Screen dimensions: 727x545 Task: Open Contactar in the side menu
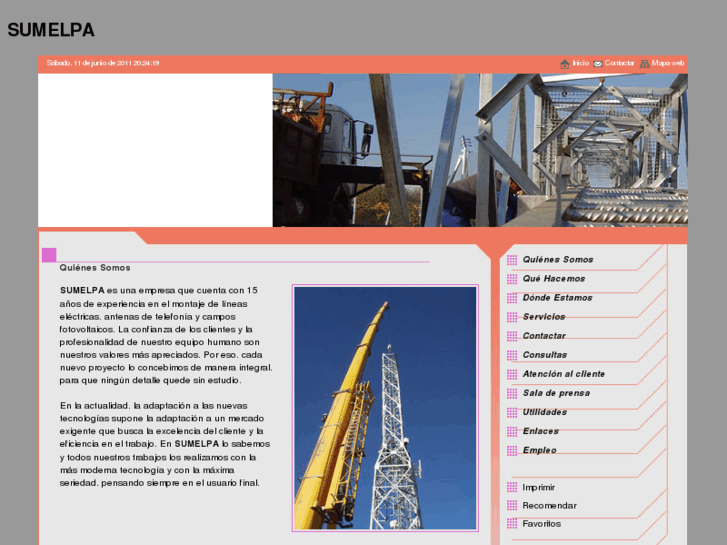[x=544, y=336]
